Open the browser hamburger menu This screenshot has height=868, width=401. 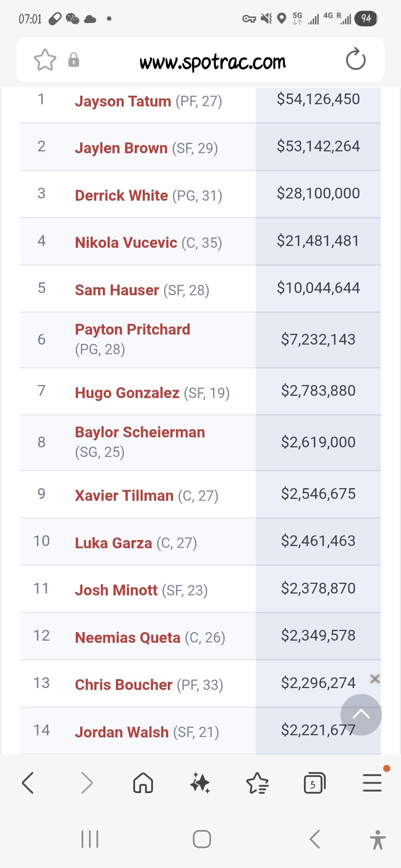[x=372, y=783]
